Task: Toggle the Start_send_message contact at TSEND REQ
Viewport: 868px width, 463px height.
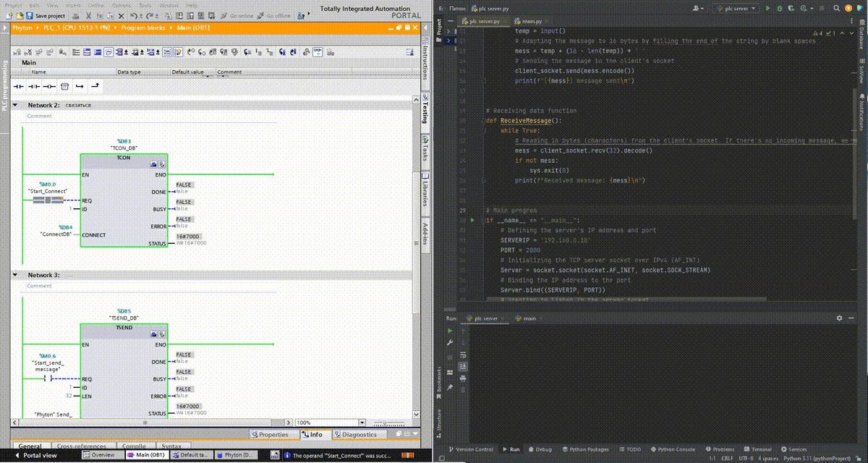Action: click(48, 378)
